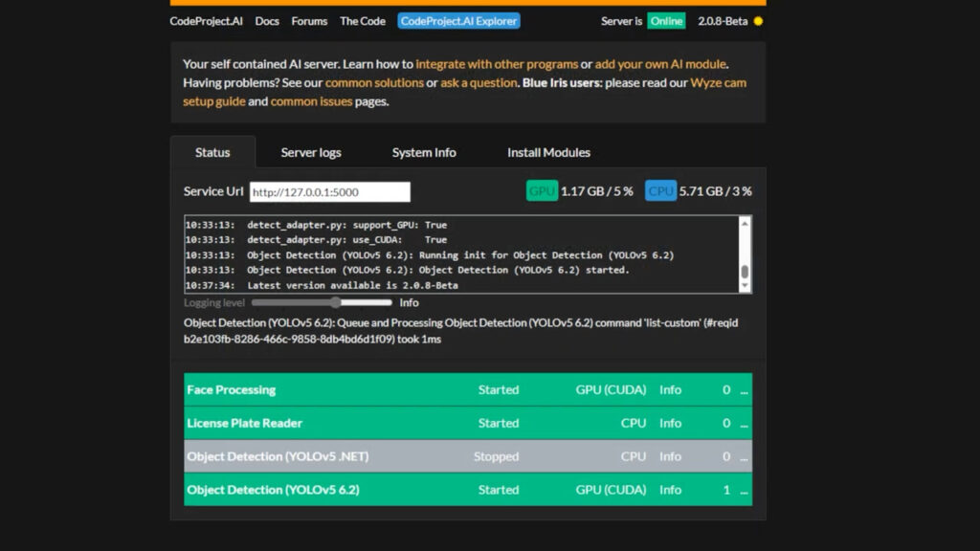Go to the Install Modules tab
The height and width of the screenshot is (551, 980).
[548, 152]
